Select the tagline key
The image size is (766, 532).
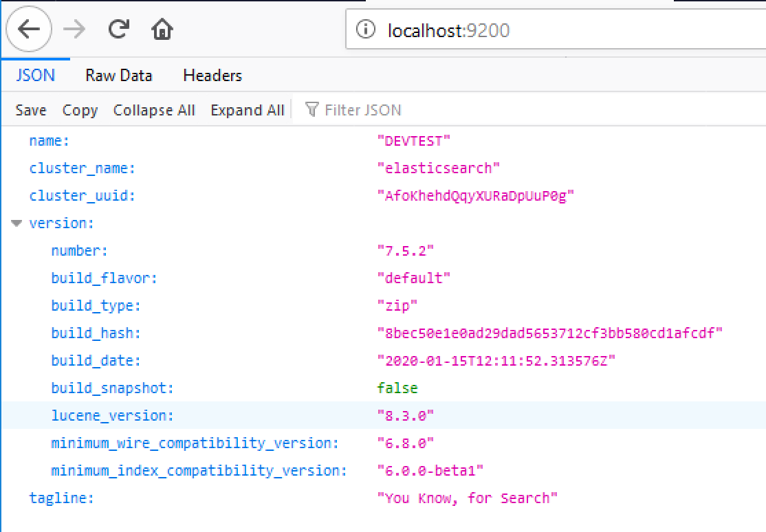point(62,498)
